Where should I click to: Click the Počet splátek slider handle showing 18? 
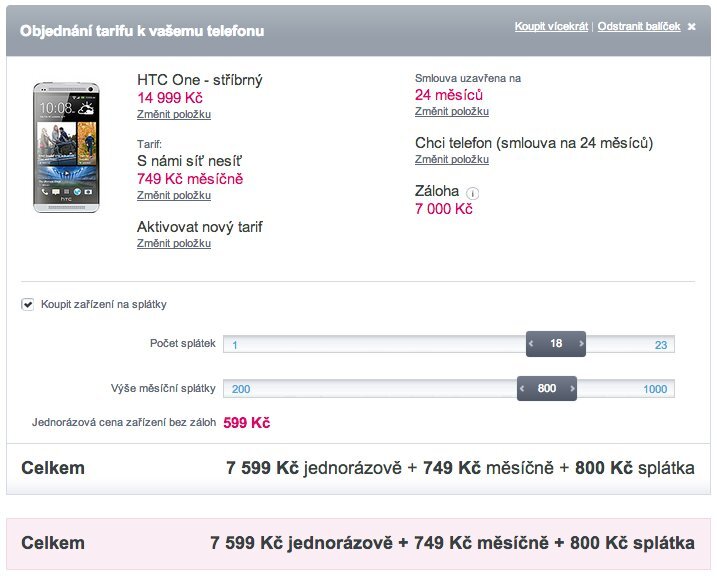pos(556,344)
